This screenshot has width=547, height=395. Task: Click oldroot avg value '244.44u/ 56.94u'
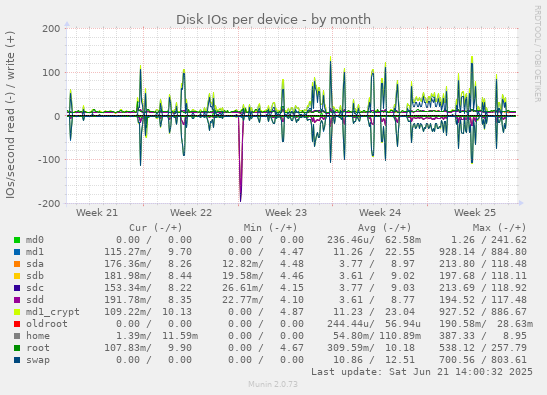pyautogui.click(x=374, y=323)
